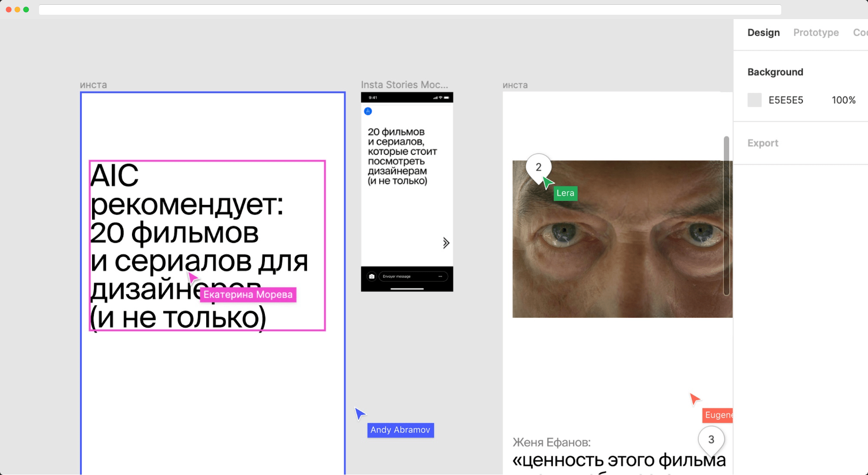The image size is (868, 475).
Task: Click the 100% opacity value field
Action: click(843, 100)
